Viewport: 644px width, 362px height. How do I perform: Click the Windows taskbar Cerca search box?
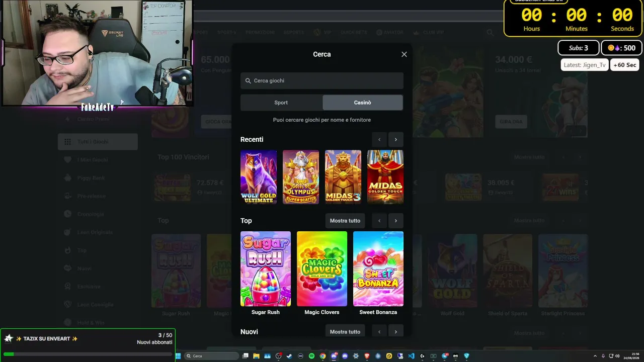tap(212, 356)
